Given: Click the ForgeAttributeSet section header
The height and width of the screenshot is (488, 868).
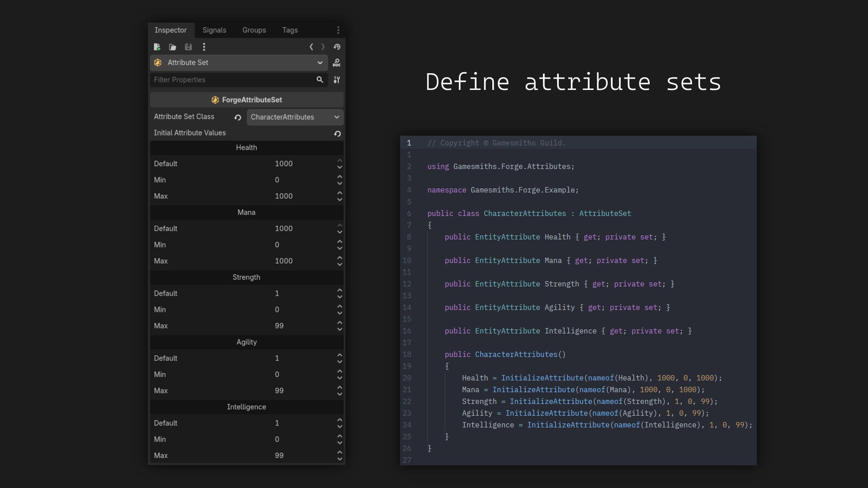Looking at the screenshot, I should (x=247, y=100).
